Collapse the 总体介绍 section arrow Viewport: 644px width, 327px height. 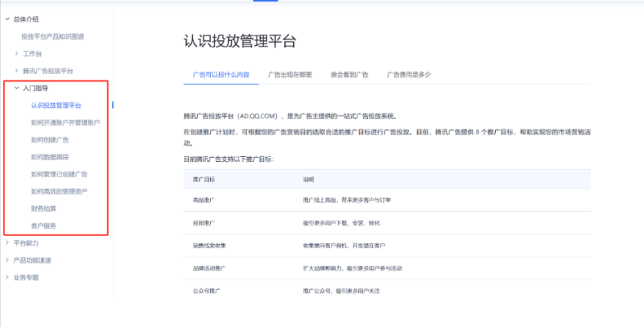click(7, 19)
